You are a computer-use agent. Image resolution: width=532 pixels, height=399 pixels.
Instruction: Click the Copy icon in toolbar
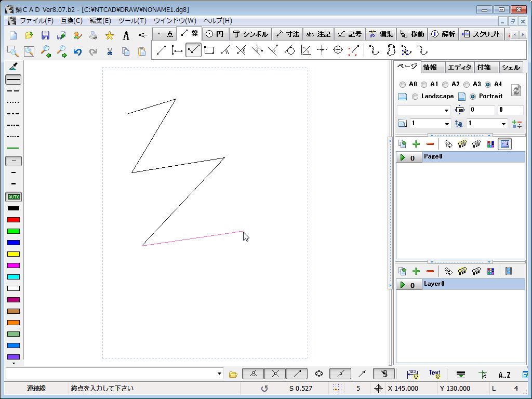(126, 51)
